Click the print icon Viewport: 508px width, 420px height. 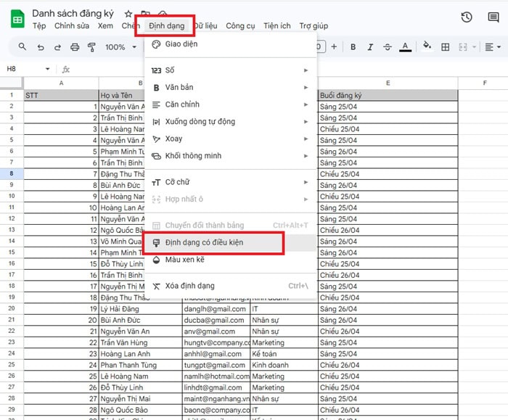pyautogui.click(x=74, y=47)
